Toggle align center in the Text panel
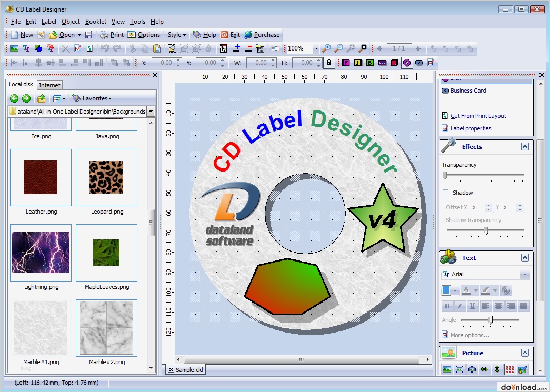This screenshot has height=392, width=550. pos(498,306)
